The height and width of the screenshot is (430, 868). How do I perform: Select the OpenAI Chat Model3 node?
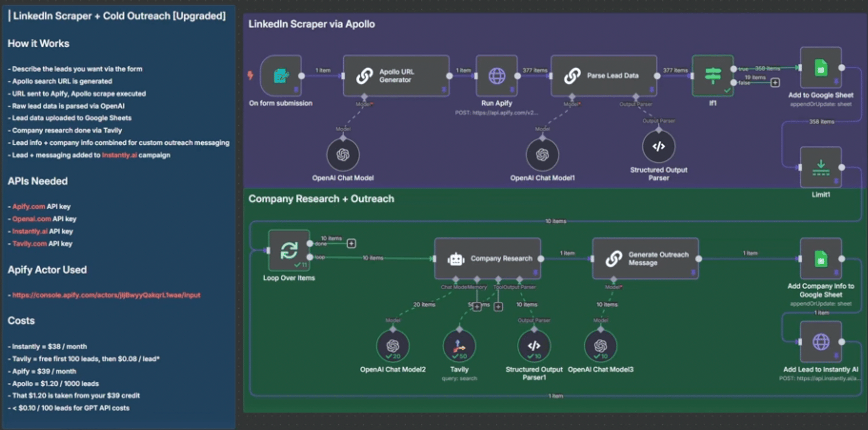(600, 346)
